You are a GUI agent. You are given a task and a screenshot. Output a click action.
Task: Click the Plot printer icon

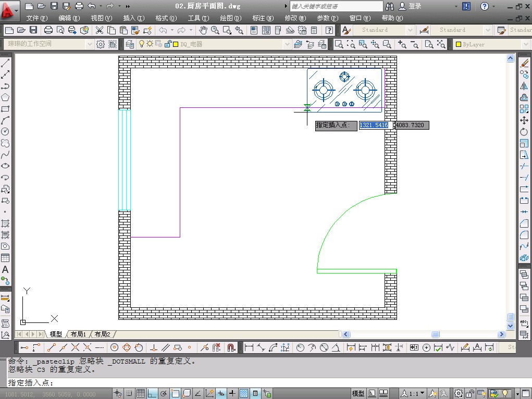[x=48, y=30]
